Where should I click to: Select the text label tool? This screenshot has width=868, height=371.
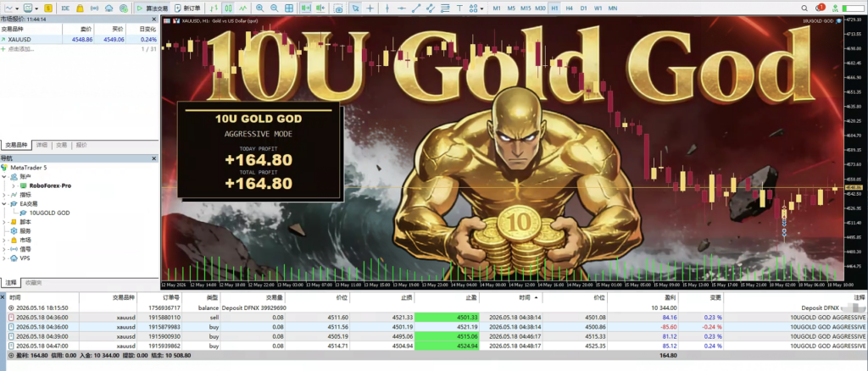pos(459,8)
